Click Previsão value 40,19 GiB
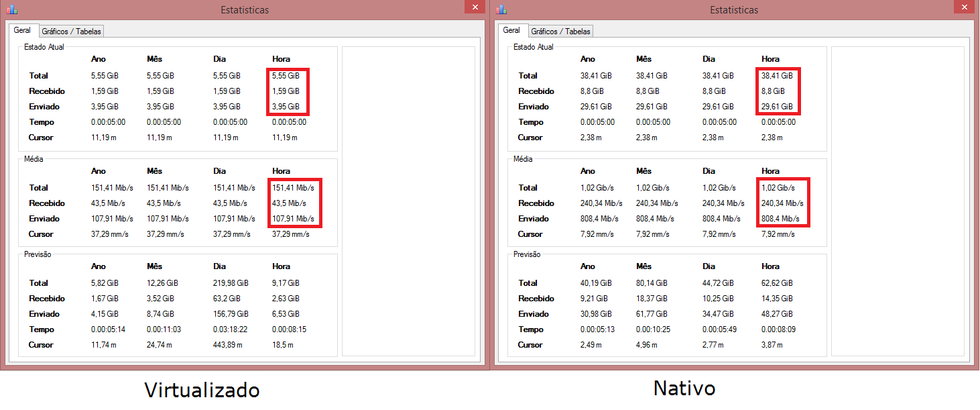980x410 pixels. pyautogui.click(x=596, y=283)
